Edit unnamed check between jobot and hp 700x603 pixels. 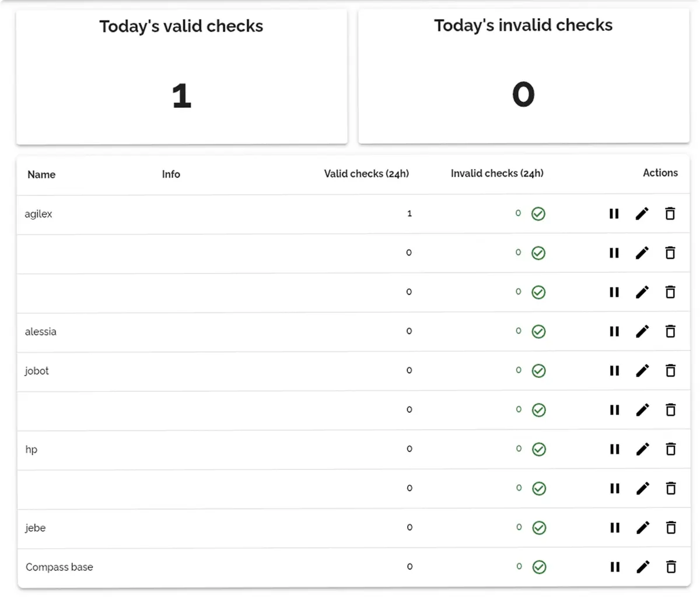(642, 410)
